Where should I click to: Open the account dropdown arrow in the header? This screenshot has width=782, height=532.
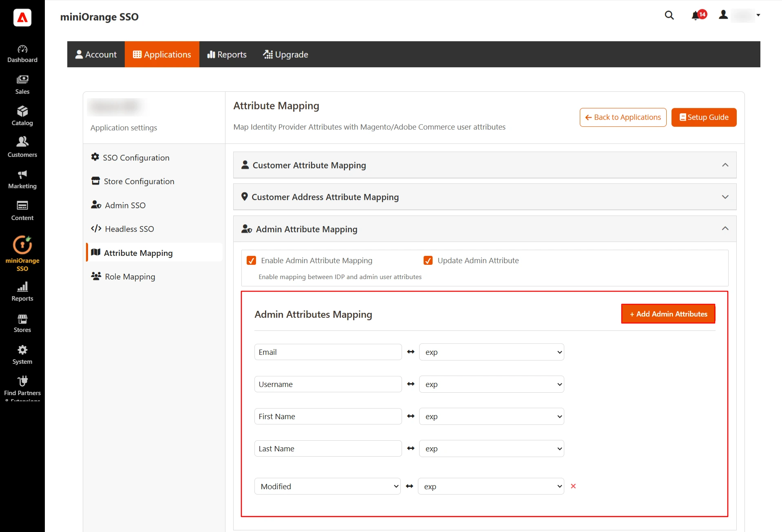(x=758, y=15)
